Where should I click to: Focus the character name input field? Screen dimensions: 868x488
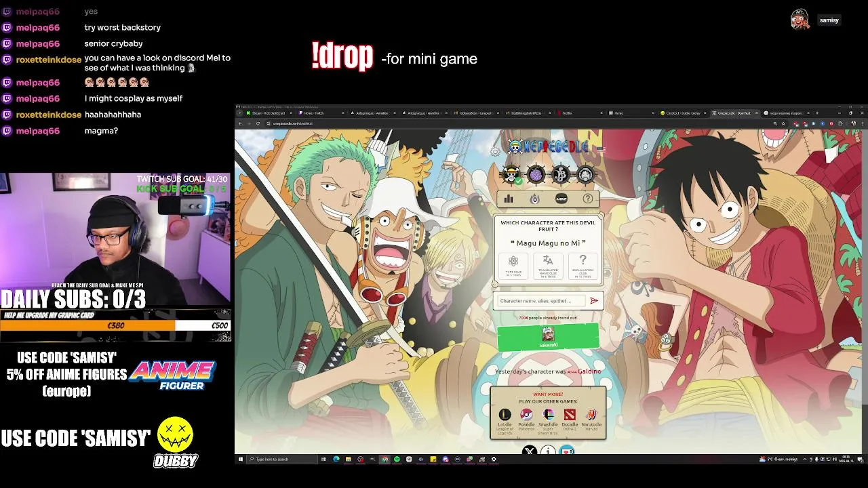[540, 301]
